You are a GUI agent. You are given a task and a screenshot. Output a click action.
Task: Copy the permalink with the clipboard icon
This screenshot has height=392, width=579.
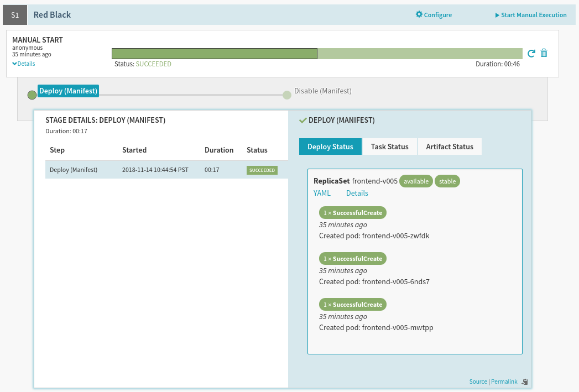[x=525, y=381]
